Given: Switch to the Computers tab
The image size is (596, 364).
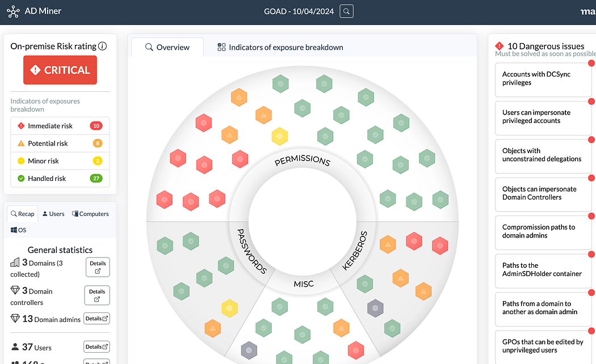Looking at the screenshot, I should click(x=90, y=214).
